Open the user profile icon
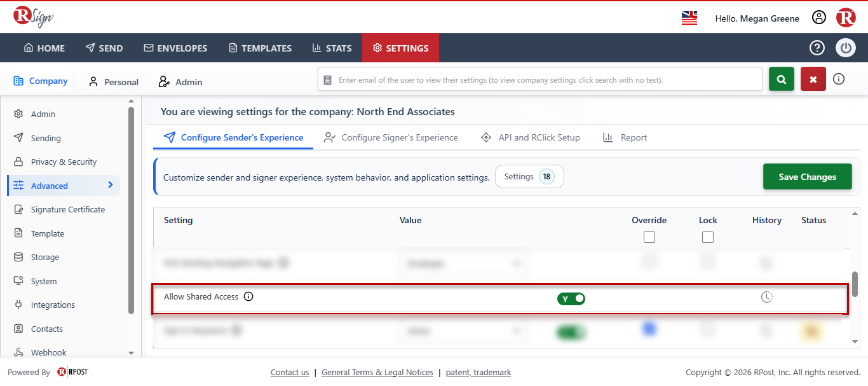This screenshot has width=868, height=386. click(x=819, y=18)
